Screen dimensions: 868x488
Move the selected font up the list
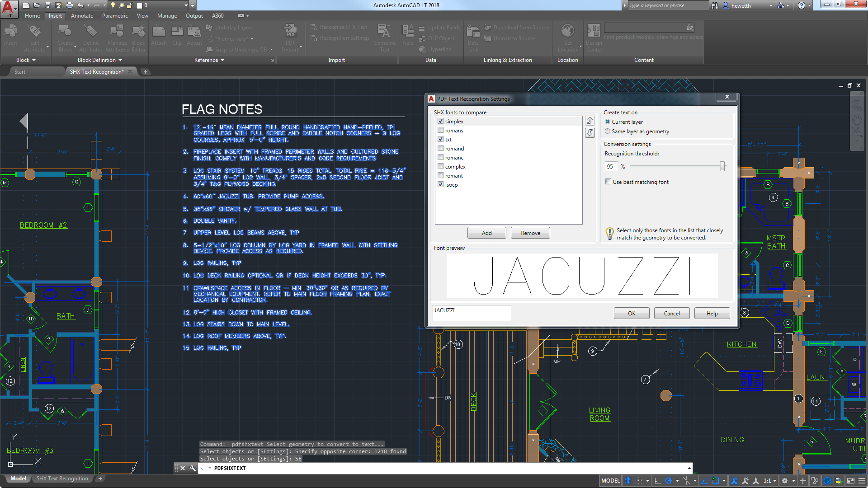(590, 121)
